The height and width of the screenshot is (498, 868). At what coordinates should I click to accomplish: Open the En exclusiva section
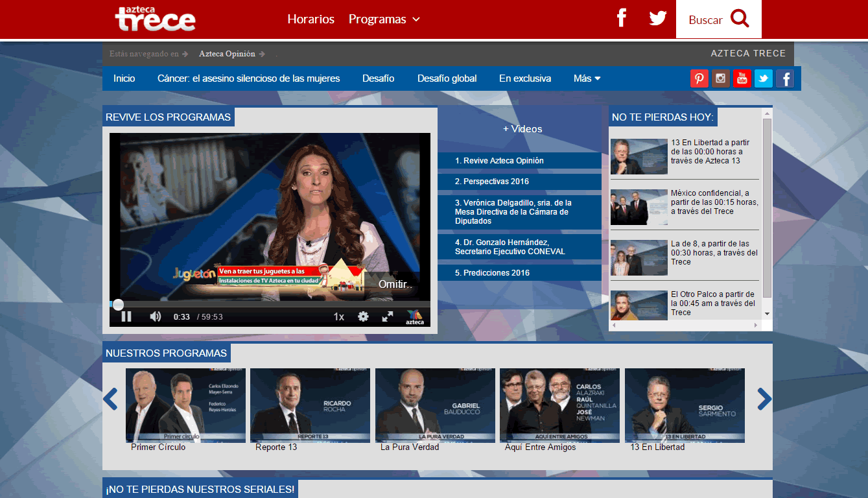525,78
